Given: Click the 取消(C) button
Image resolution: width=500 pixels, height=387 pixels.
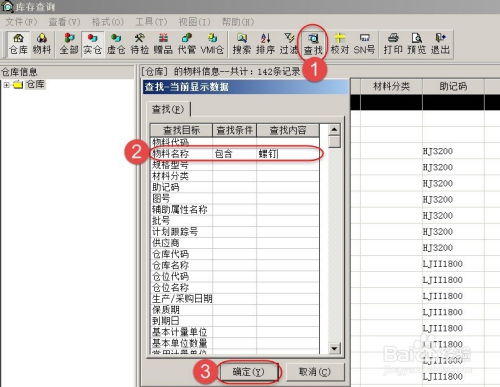Looking at the screenshot, I should click(315, 372).
